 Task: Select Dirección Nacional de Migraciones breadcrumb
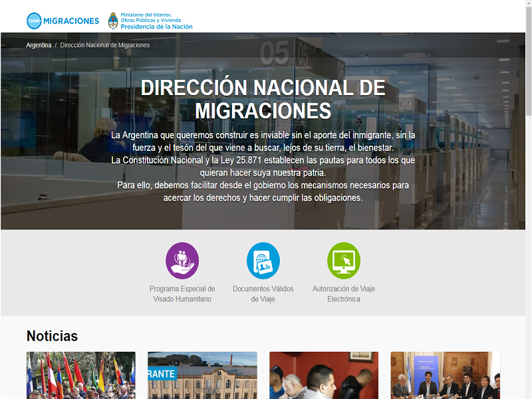(x=105, y=45)
